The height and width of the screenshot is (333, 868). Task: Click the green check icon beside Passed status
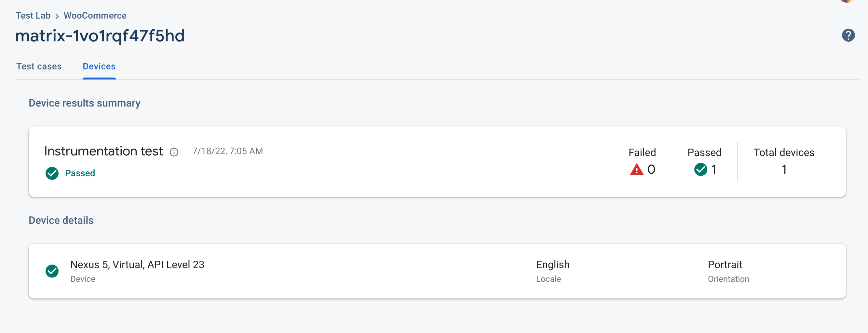(x=52, y=173)
